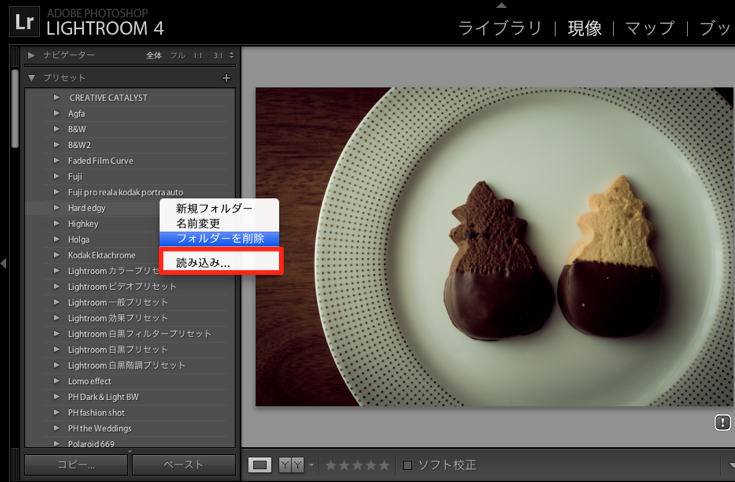Viewport: 735px width, 482px height.
Task: Choose 新規フォルダー from context menu
Action: coord(219,208)
